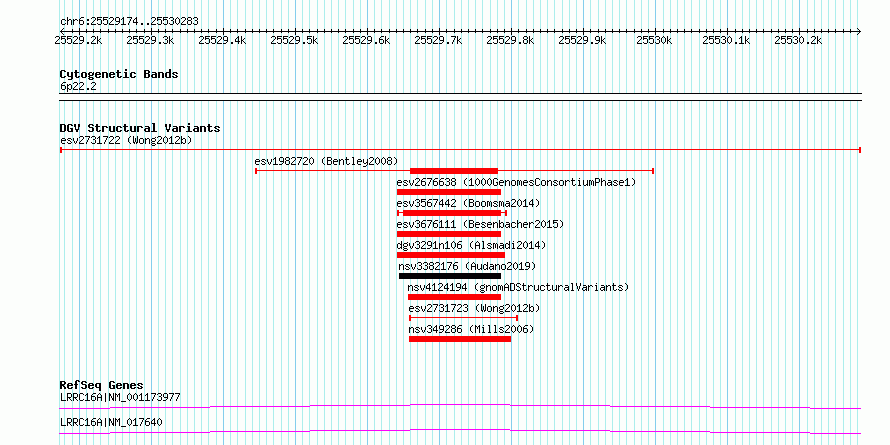Viewport: 890px width, 445px height.
Task: Click the magenta line of LRRC16A|NM_001173977
Action: pos(460,405)
